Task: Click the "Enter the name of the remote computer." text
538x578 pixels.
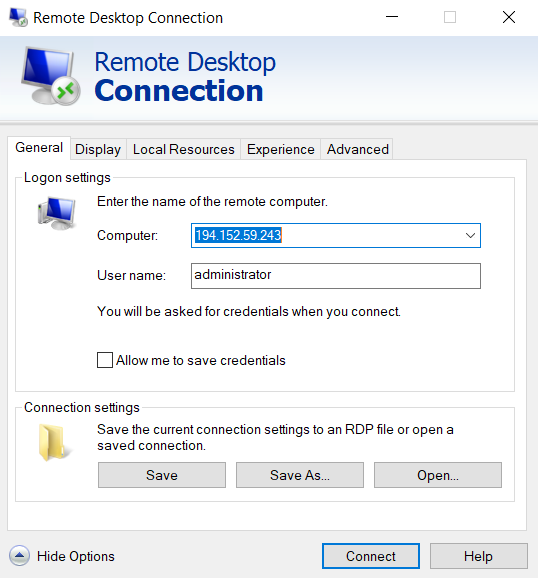Action: tap(212, 202)
